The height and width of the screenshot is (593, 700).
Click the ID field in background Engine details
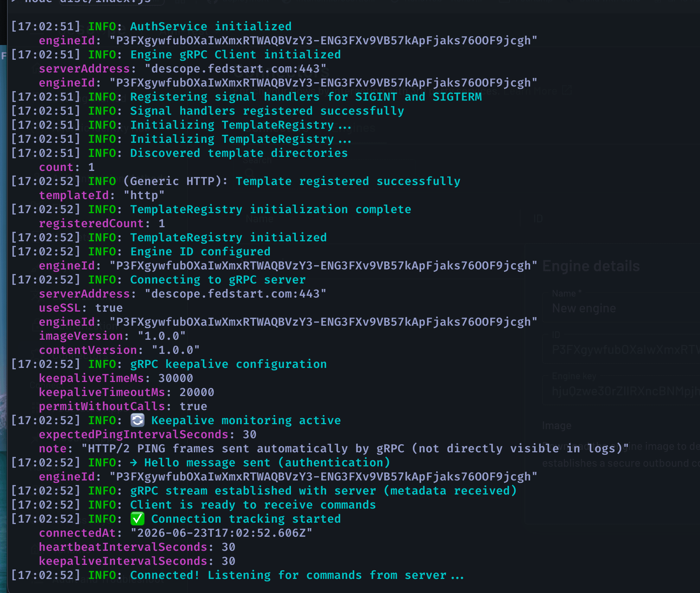pyautogui.click(x=621, y=349)
